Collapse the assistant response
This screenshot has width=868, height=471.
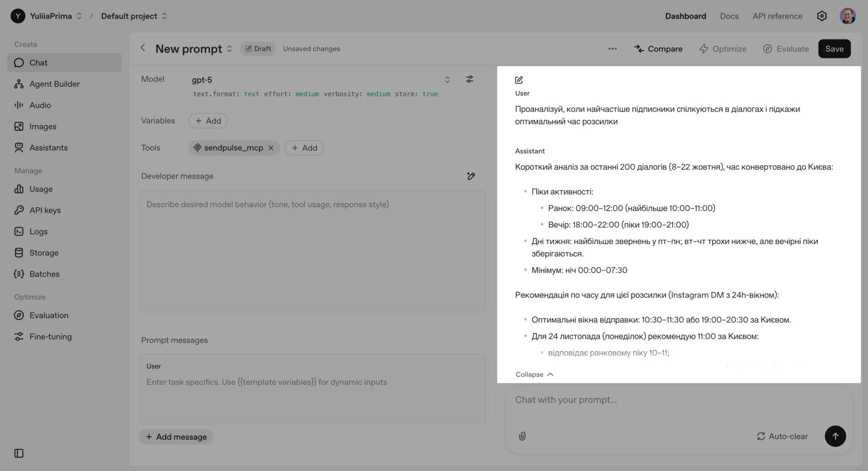(x=534, y=375)
